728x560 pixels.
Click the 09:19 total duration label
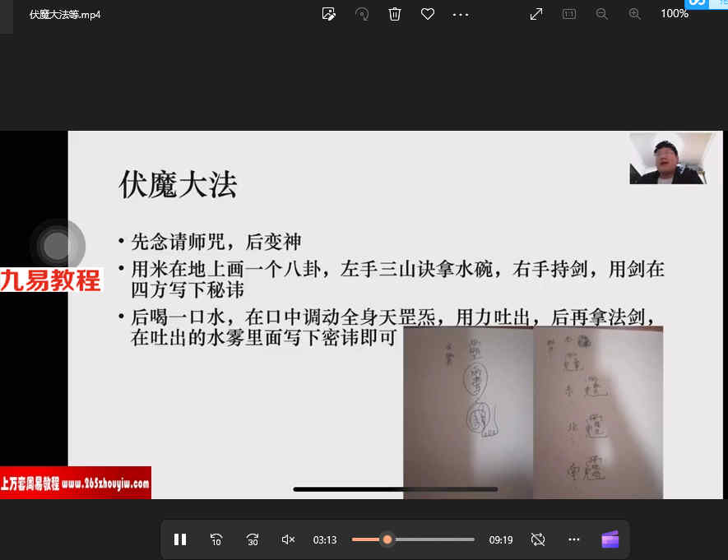500,540
